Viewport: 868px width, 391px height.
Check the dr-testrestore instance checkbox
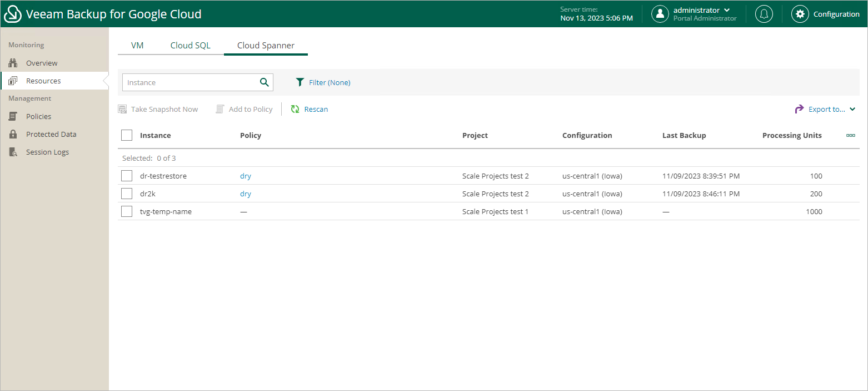click(x=127, y=176)
